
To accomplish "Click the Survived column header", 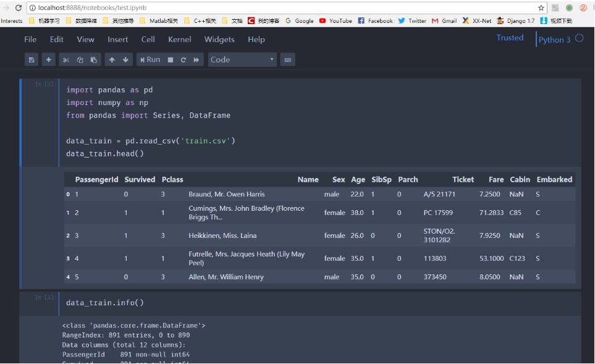I will [140, 180].
